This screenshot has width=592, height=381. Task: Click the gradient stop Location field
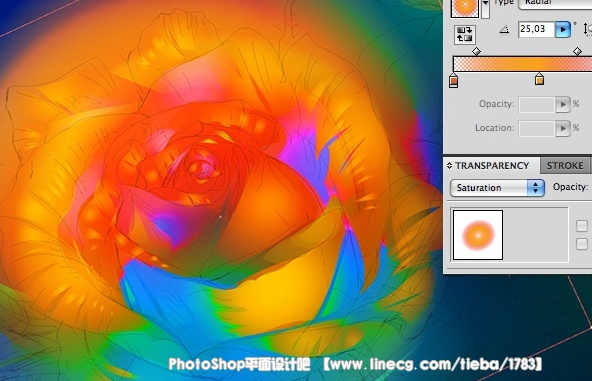pyautogui.click(x=536, y=129)
